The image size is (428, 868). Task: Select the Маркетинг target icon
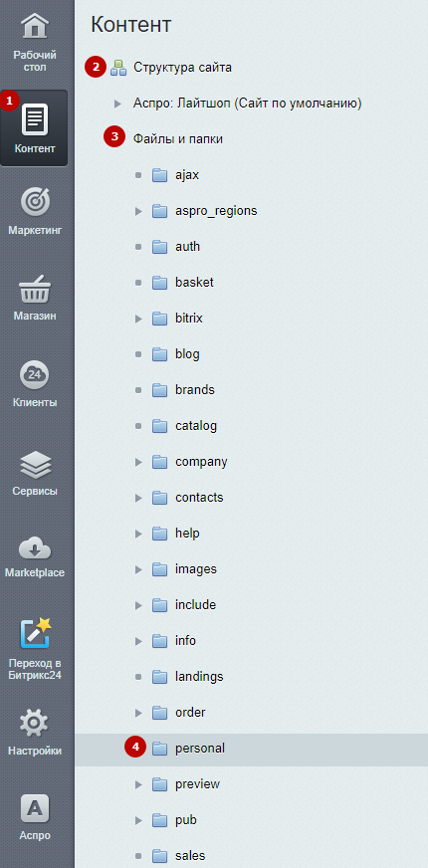pyautogui.click(x=34, y=201)
